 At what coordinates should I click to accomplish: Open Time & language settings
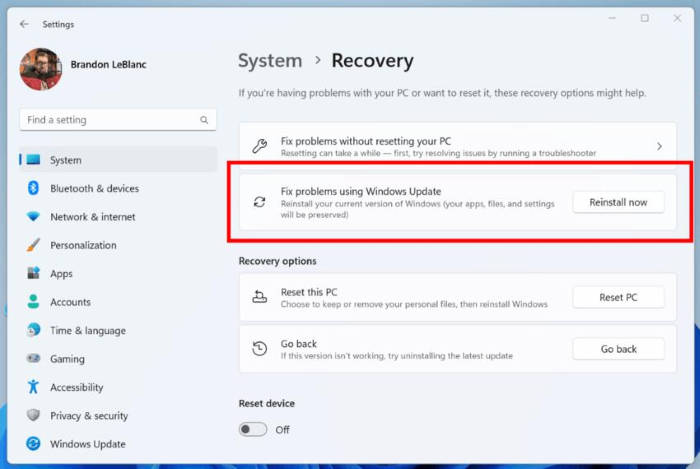click(x=88, y=331)
